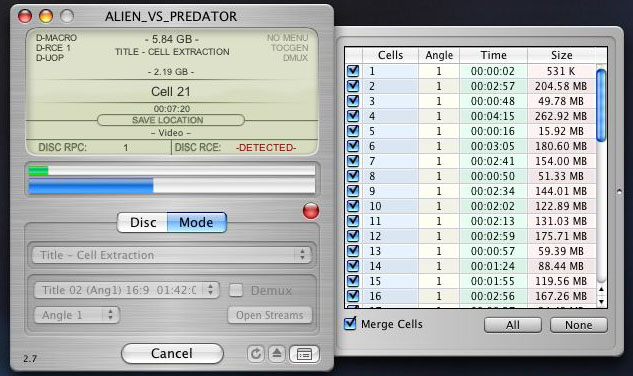Click the refresh disc icon button
The image size is (633, 376).
(x=256, y=354)
